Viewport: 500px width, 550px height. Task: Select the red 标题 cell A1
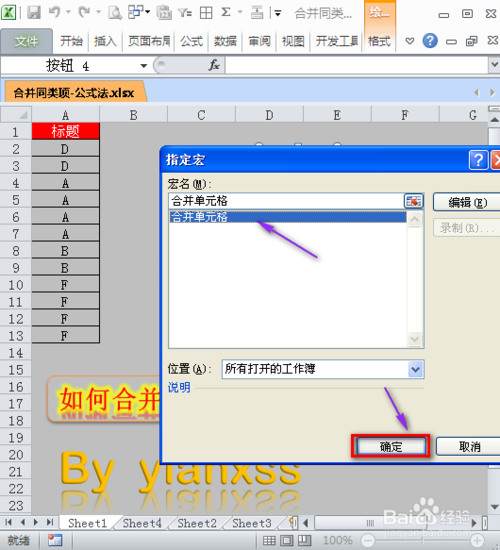[66, 131]
